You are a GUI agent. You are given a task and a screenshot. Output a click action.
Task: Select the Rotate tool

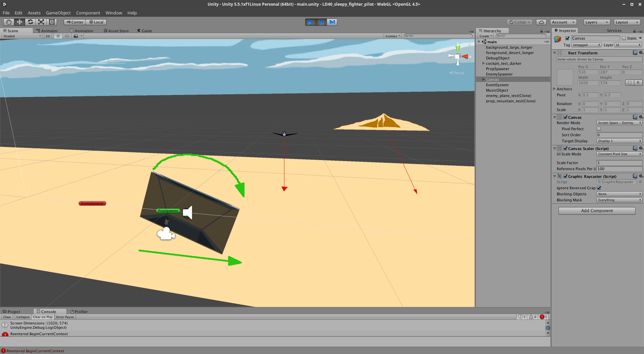tap(30, 22)
